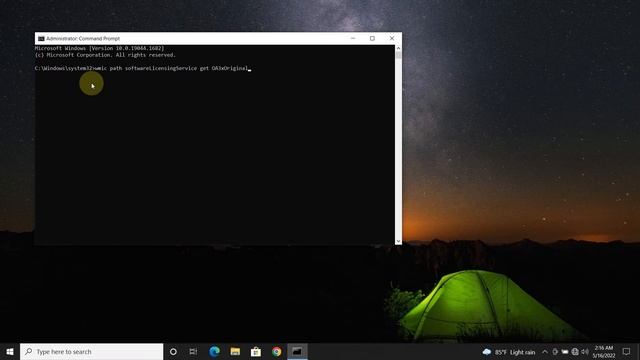This screenshot has width=640, height=360.
Task: Open Cortana from the taskbar
Action: [x=173, y=351]
